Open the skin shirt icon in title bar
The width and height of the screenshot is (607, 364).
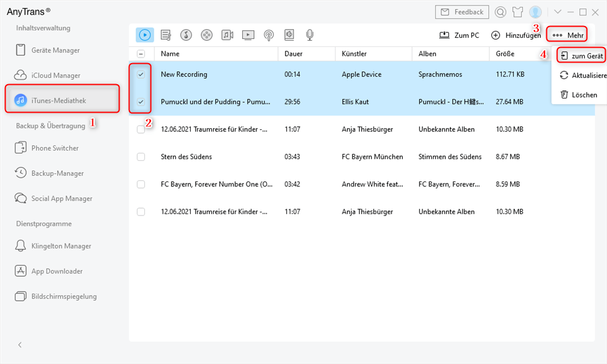pyautogui.click(x=518, y=12)
